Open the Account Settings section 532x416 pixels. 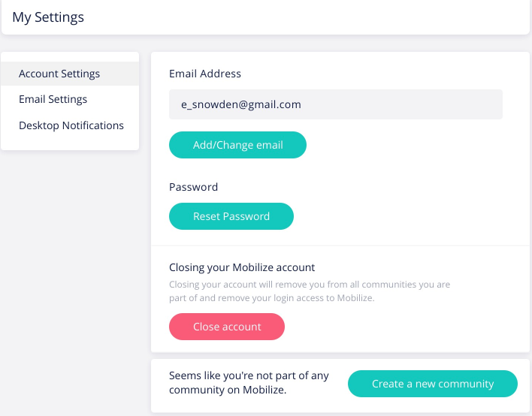coord(70,74)
